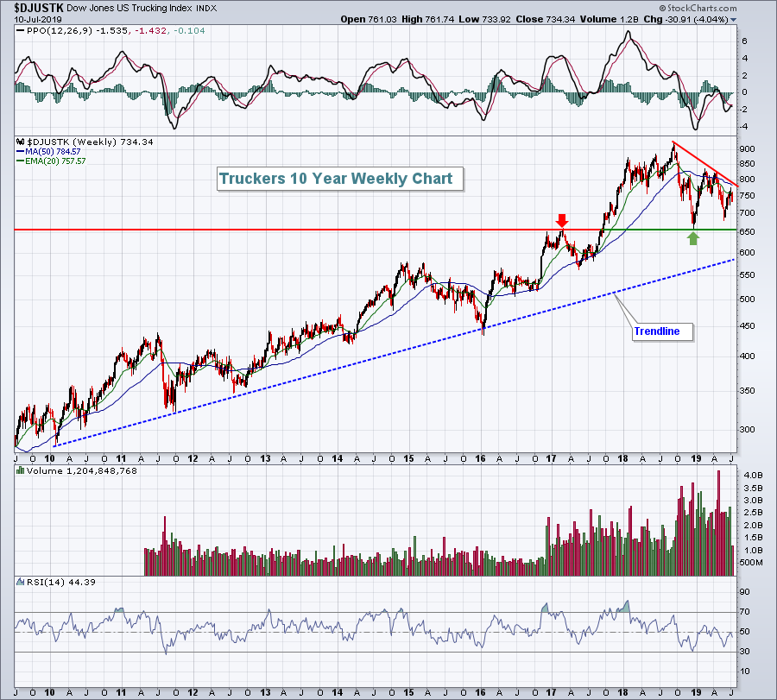777x700 pixels.
Task: Click the High 761.74 value
Action: [x=427, y=19]
